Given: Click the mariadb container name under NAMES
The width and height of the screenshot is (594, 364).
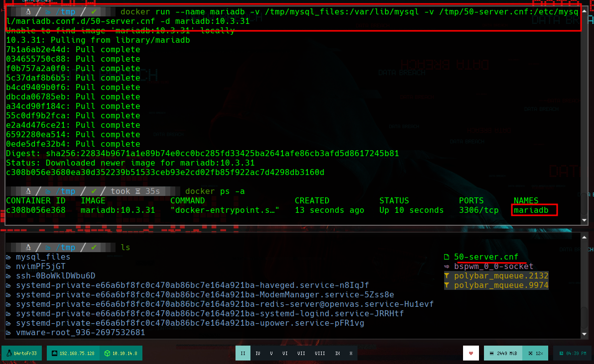Looking at the screenshot, I should point(531,210).
